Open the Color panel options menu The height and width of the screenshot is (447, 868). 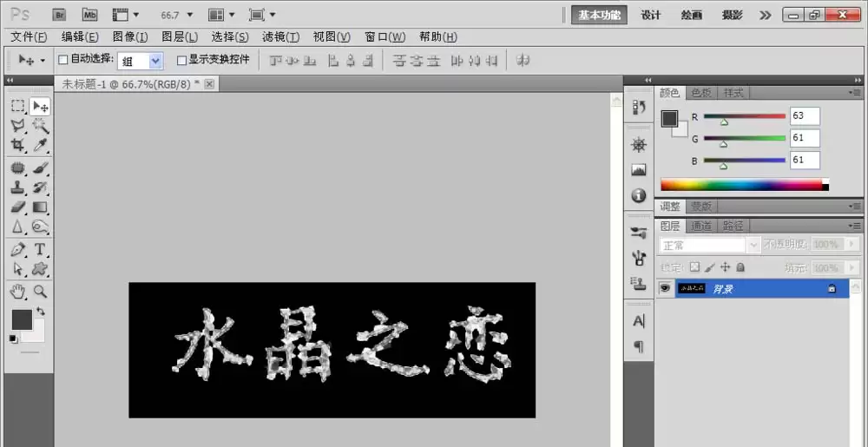(x=855, y=93)
